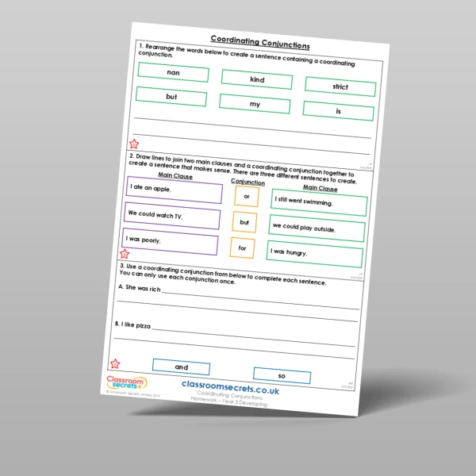This screenshot has height=476, width=476.
Task: Click the red star icon under question 1
Action: pyautogui.click(x=134, y=144)
